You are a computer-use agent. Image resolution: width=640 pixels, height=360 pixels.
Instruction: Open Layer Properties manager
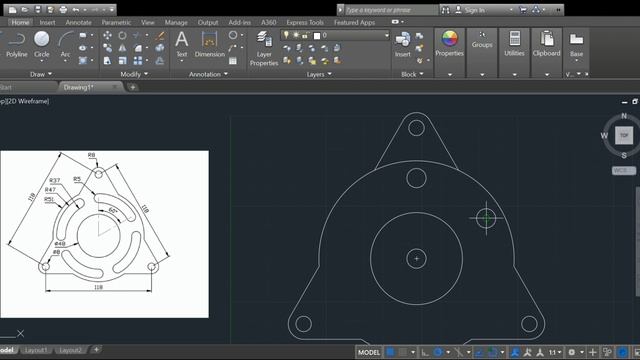tap(264, 48)
